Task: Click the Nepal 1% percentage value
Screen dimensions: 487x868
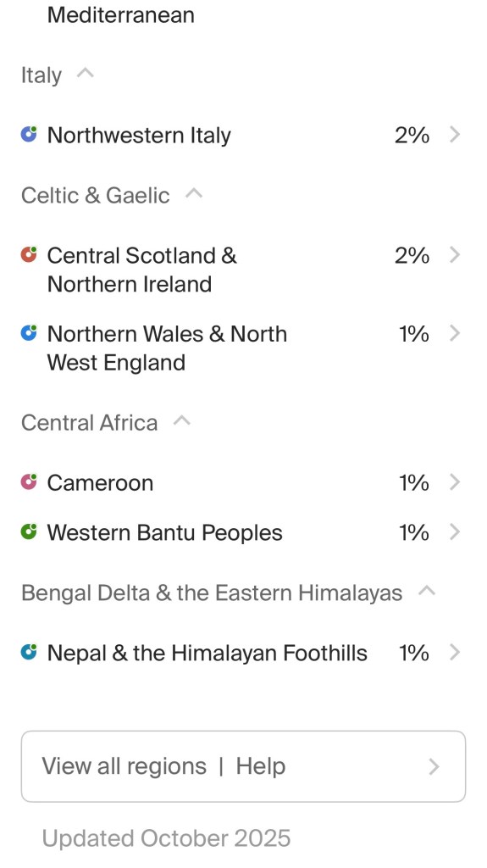Action: coord(414,653)
